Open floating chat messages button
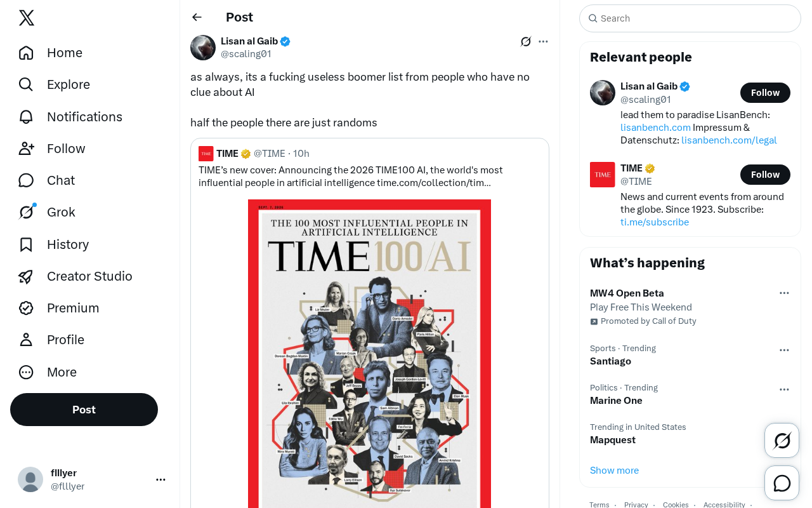 782,483
